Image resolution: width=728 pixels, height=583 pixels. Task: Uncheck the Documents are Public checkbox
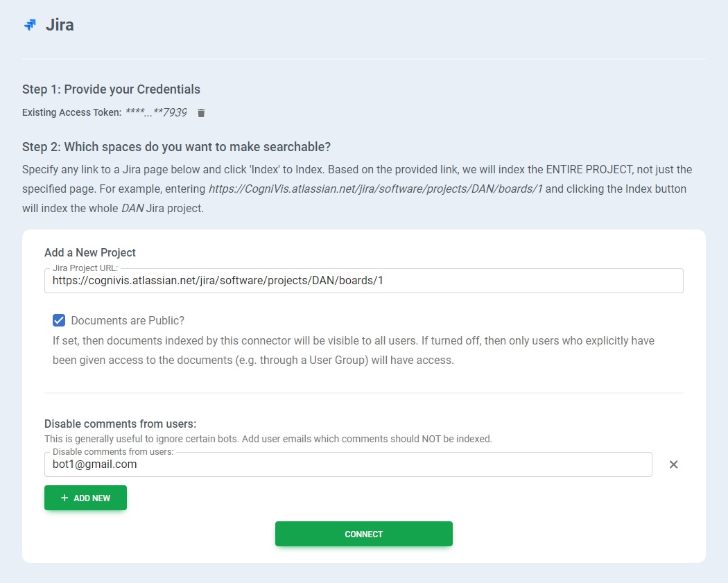(59, 320)
